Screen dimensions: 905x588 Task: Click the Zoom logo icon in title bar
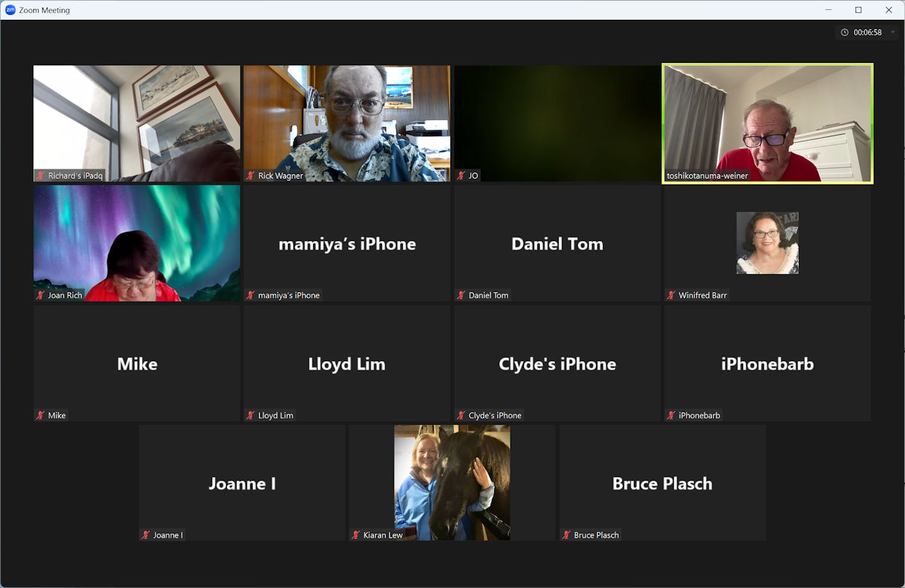click(x=10, y=10)
